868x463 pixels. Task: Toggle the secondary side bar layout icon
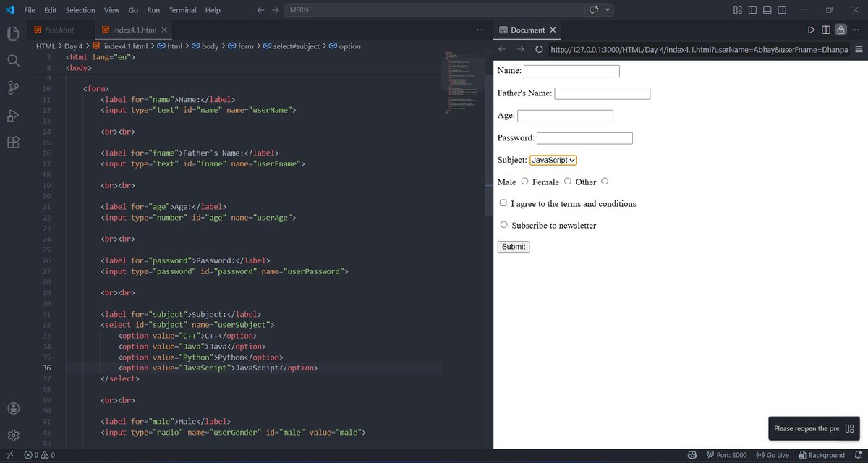coord(781,10)
